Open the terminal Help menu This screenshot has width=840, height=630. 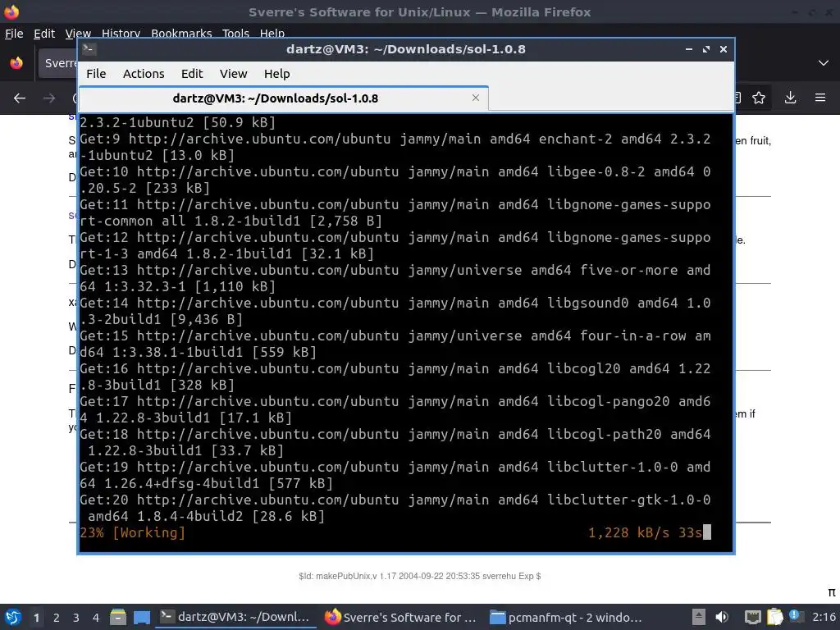[277, 73]
